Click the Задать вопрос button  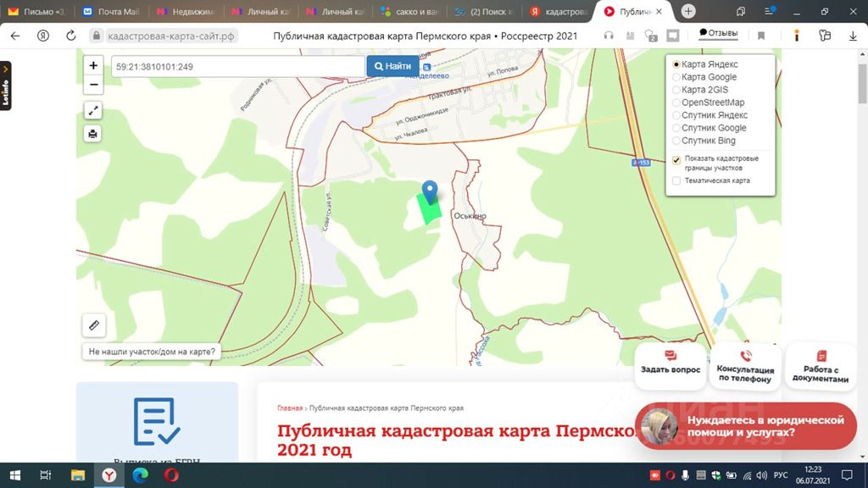click(670, 363)
